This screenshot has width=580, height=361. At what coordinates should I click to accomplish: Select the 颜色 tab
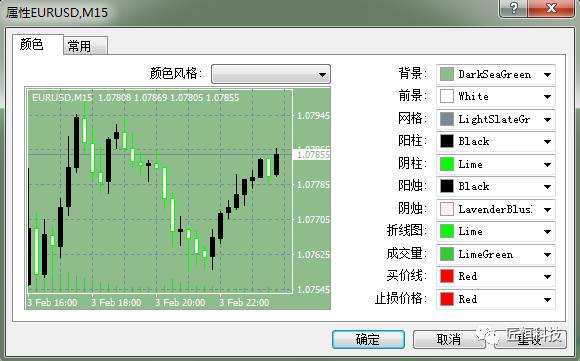(37, 45)
